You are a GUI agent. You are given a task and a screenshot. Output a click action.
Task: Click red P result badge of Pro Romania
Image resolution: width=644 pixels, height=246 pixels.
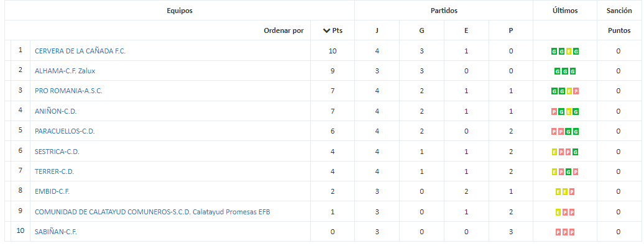(x=576, y=91)
